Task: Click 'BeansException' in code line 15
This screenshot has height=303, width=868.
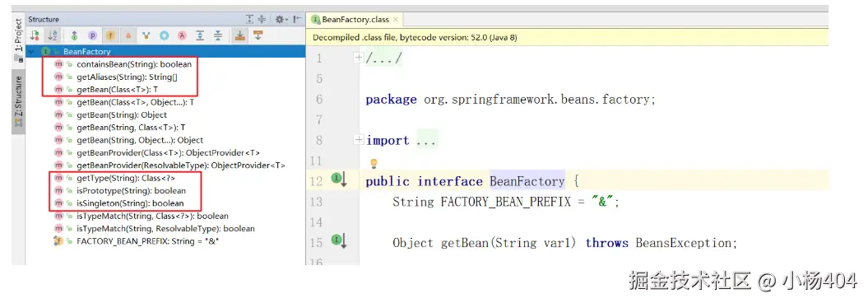Action: click(x=683, y=243)
